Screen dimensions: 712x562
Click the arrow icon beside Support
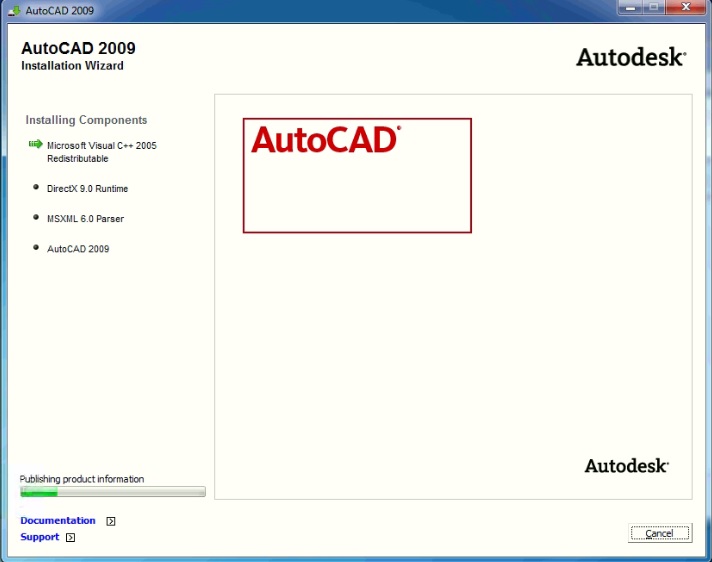70,537
